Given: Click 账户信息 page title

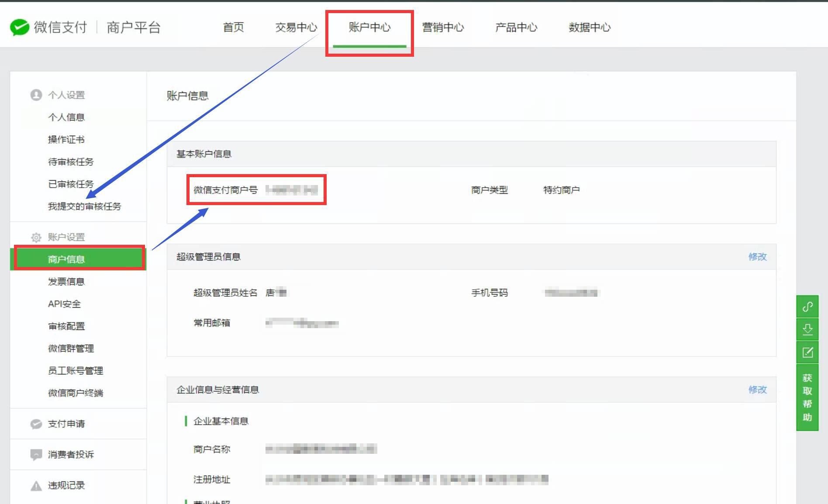Looking at the screenshot, I should tap(187, 96).
